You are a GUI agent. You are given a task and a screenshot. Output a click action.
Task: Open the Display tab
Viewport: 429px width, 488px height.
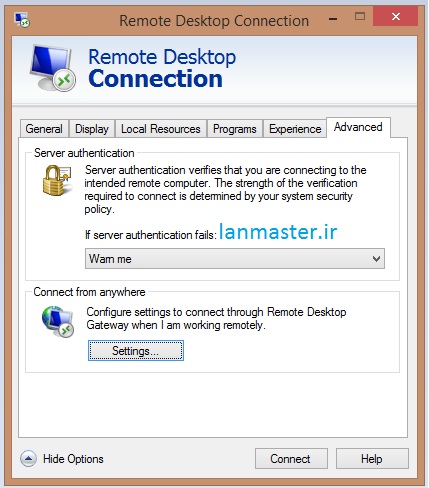pyautogui.click(x=92, y=129)
